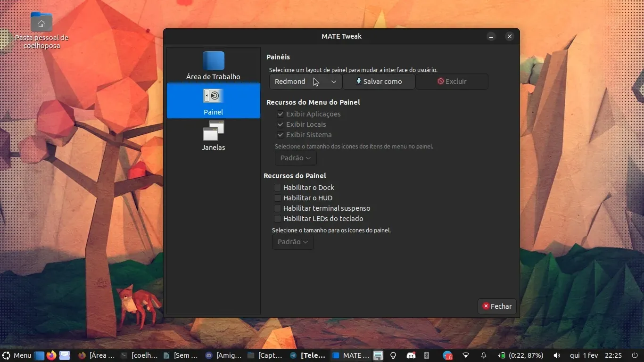Select the Janelas sidebar section
Screen dimensions: 644x362
(x=213, y=136)
